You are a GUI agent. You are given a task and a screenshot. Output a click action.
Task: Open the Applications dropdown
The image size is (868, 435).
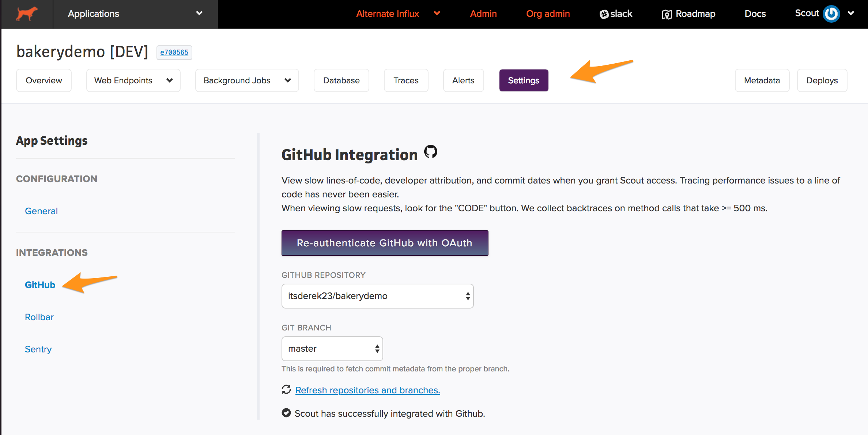click(x=135, y=14)
